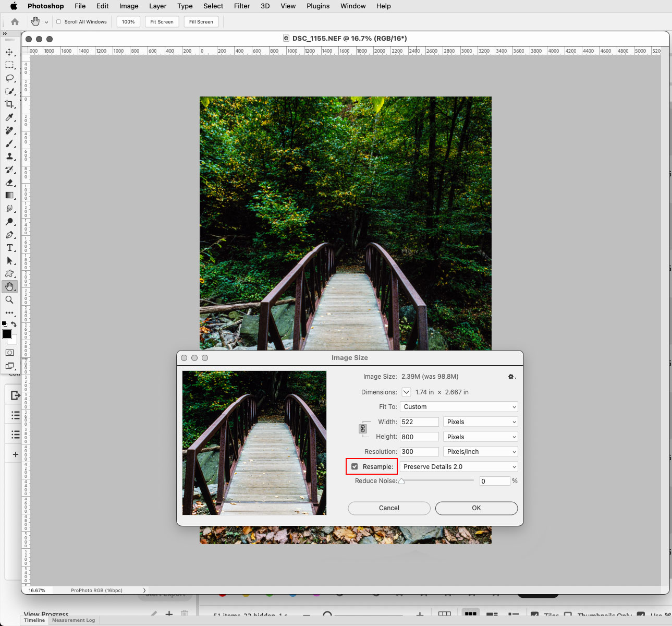672x626 pixels.
Task: Open the Resample method dropdown
Action: pos(458,466)
